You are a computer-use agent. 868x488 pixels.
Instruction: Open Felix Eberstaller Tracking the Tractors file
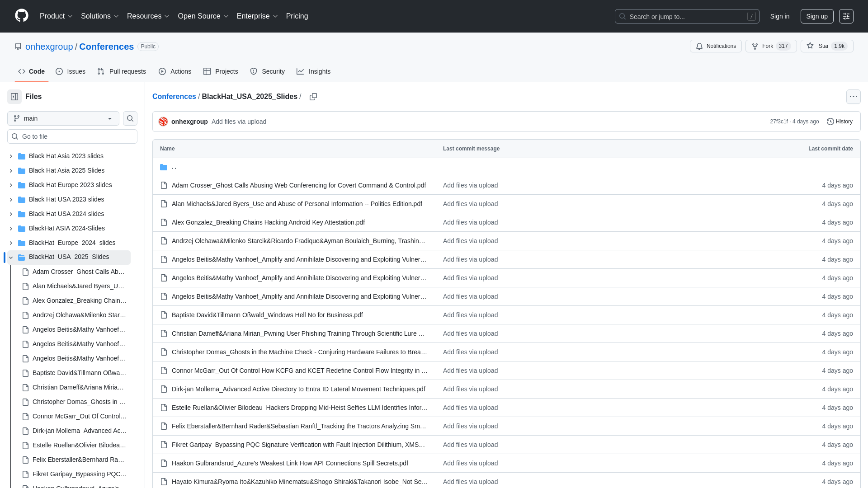pyautogui.click(x=299, y=426)
